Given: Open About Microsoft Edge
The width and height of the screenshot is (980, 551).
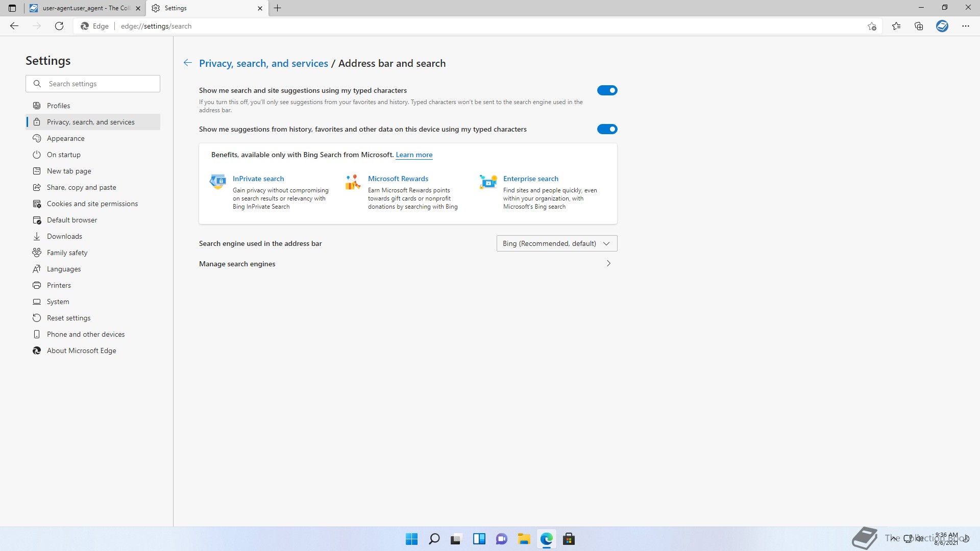Looking at the screenshot, I should click(93, 350).
